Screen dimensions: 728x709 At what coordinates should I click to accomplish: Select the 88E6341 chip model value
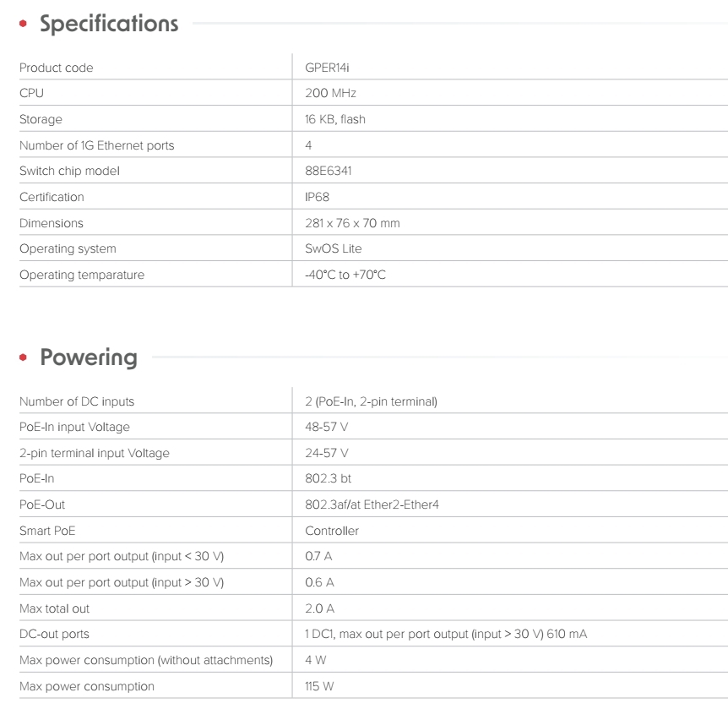coord(329,171)
